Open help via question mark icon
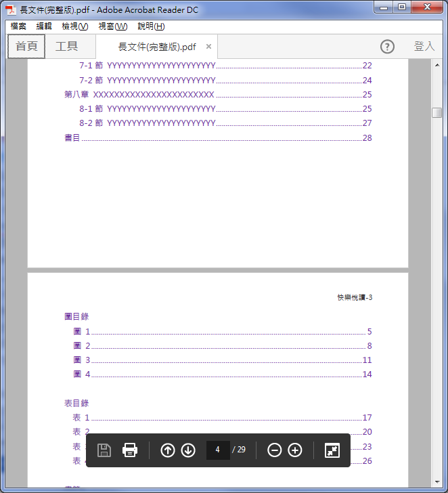This screenshot has width=448, height=493. (x=387, y=47)
